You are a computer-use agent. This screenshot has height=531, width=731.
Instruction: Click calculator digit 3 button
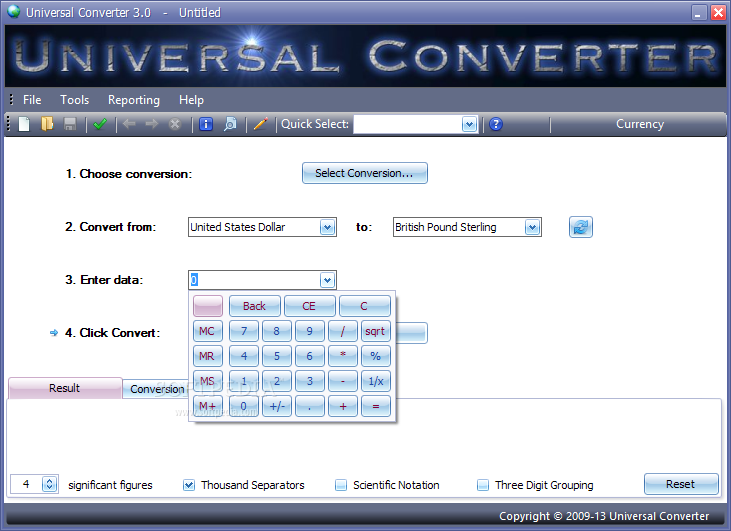click(310, 381)
